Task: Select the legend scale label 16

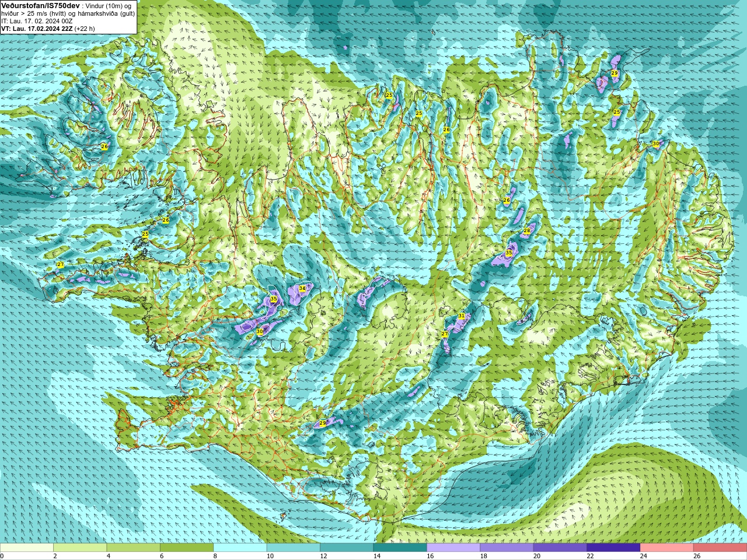Action: tap(430, 556)
